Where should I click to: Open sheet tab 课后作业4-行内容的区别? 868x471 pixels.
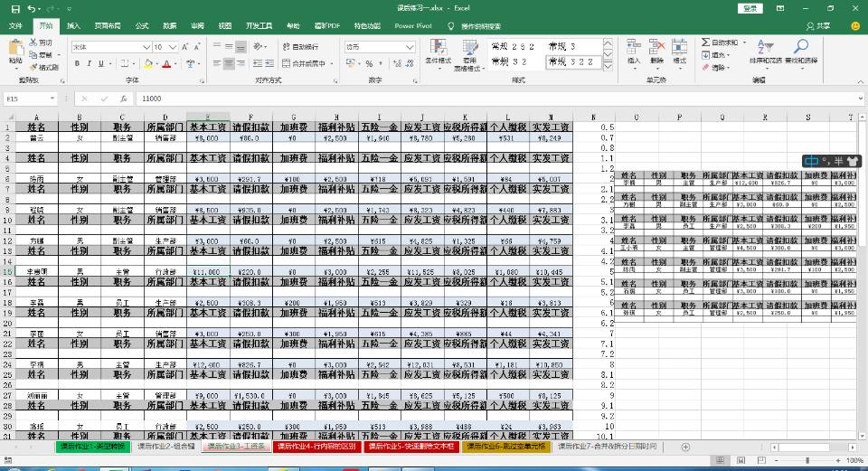pyautogui.click(x=316, y=447)
